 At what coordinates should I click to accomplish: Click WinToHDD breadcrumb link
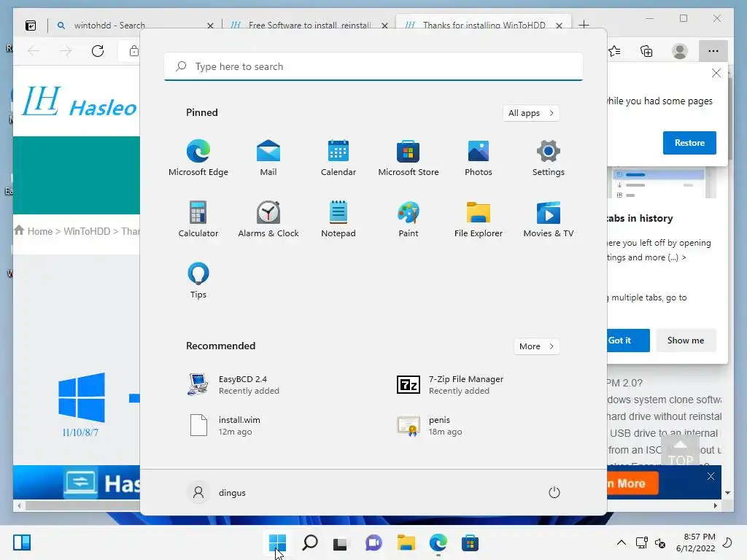click(87, 231)
